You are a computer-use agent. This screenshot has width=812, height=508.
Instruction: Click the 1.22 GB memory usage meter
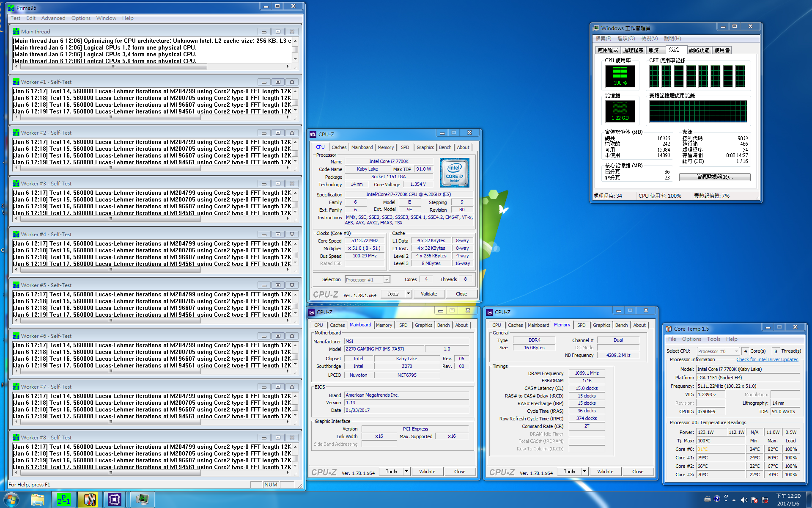620,111
